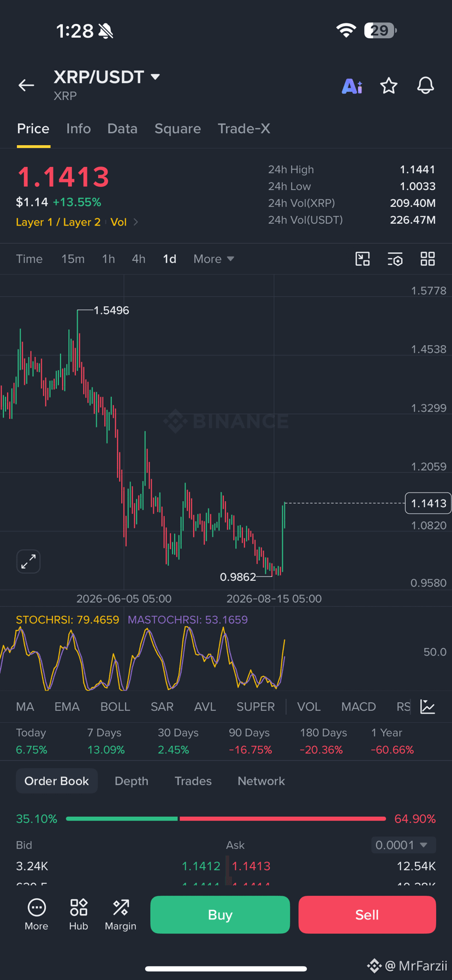Select the 15m interval

[73, 259]
